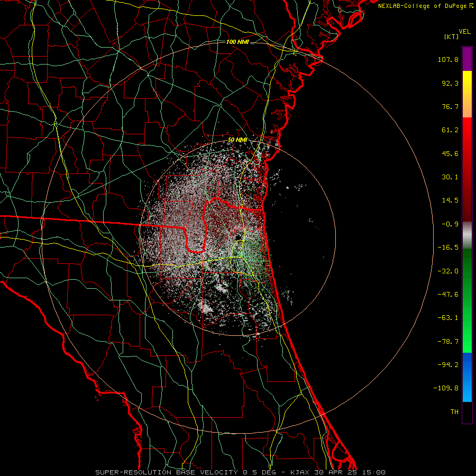Viewport: 476px width, 476px height.
Task: Click the TH legend label
Action: [x=454, y=412]
